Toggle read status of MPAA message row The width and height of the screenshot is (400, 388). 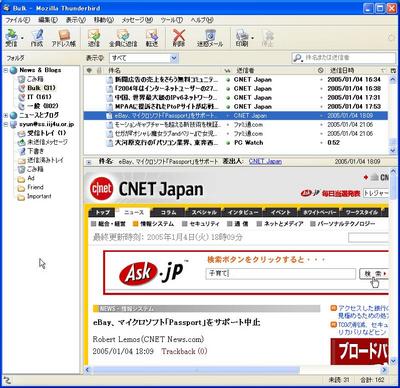coord(228,107)
